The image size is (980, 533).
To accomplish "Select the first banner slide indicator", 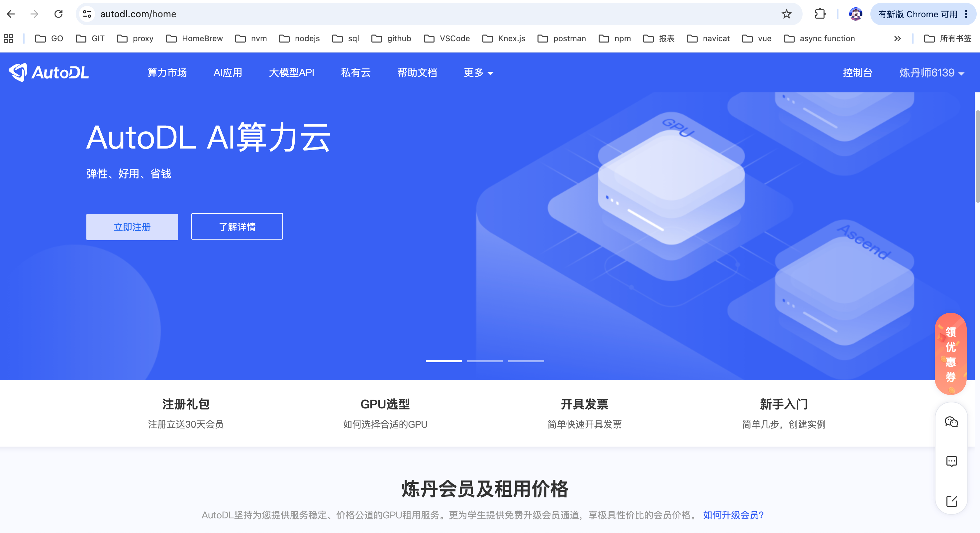I will (x=443, y=361).
